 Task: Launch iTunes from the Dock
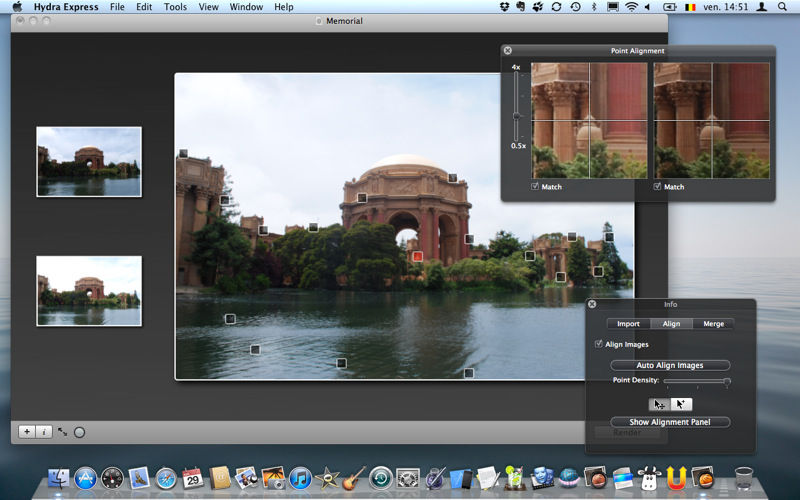(x=299, y=478)
